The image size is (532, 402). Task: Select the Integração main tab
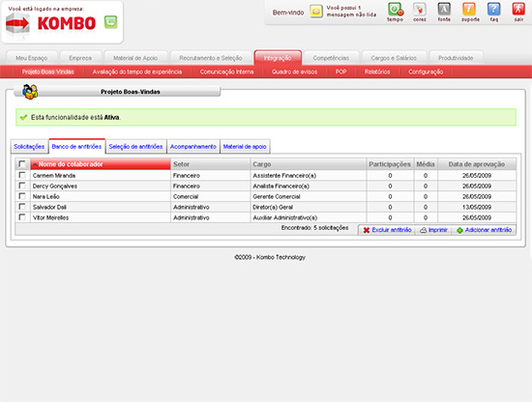point(278,58)
